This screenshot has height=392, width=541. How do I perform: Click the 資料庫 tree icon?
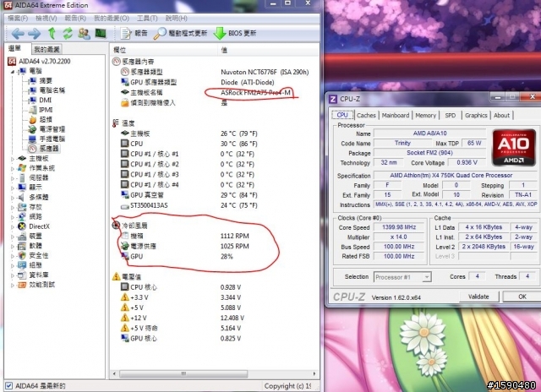click(22, 275)
